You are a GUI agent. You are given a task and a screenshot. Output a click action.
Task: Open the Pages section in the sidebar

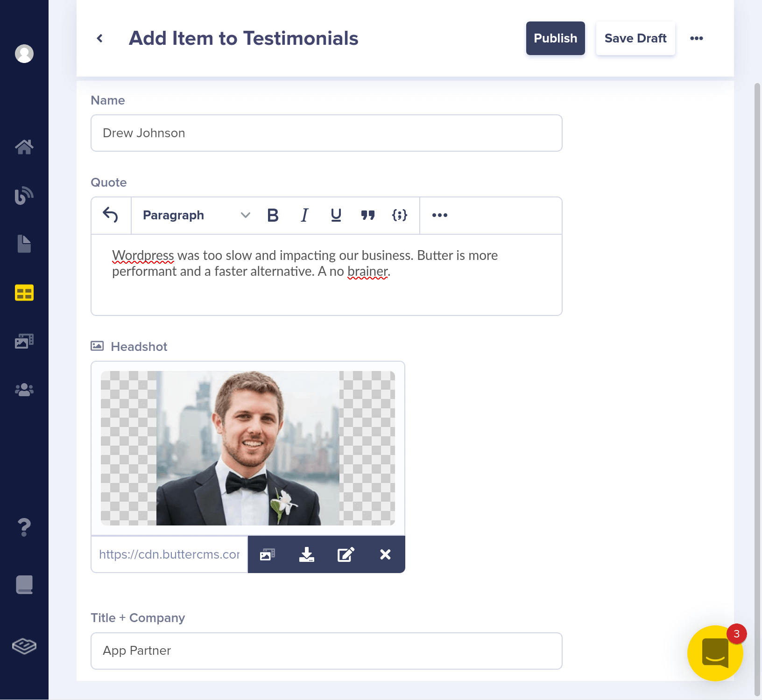tap(24, 244)
